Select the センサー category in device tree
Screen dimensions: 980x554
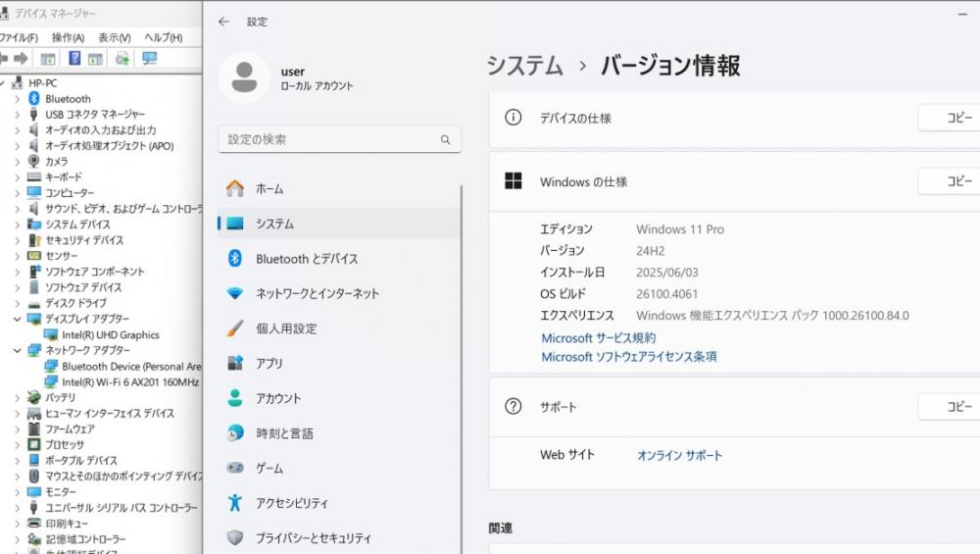click(x=61, y=256)
